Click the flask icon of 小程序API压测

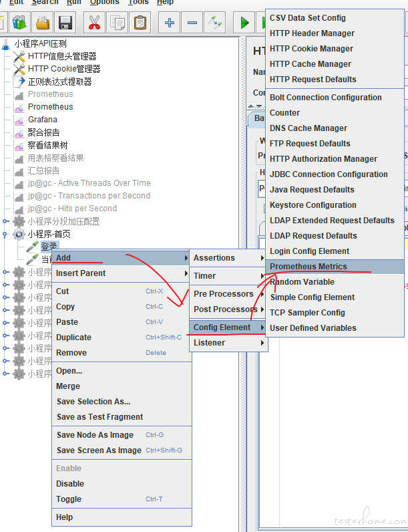pyautogui.click(x=6, y=43)
